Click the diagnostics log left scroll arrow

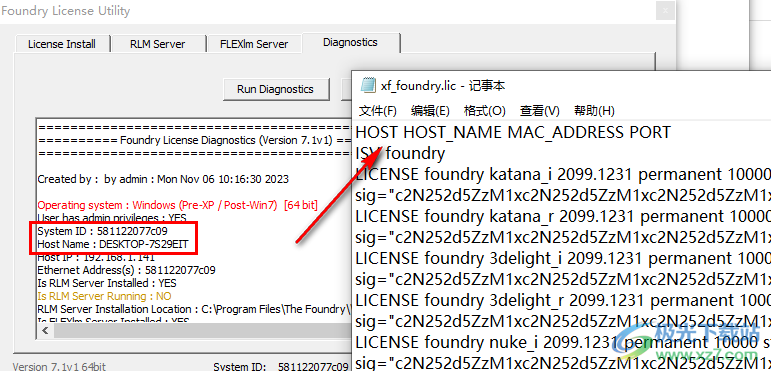(x=45, y=331)
